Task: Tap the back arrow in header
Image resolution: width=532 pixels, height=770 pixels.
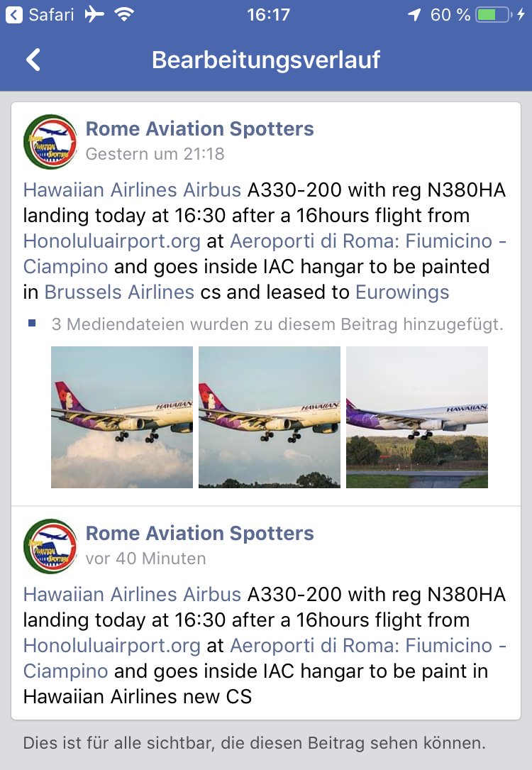Action: pyautogui.click(x=33, y=60)
